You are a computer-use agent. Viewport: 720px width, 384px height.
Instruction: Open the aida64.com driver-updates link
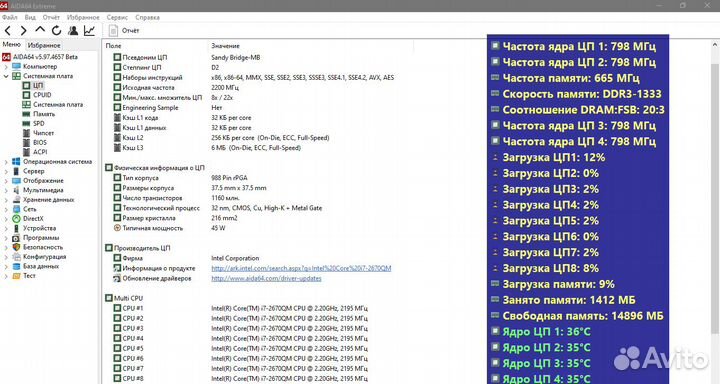[266, 278]
